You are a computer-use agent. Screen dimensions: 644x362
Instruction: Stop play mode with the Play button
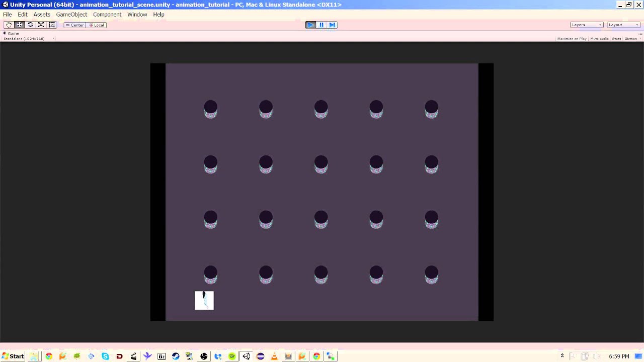pos(310,25)
